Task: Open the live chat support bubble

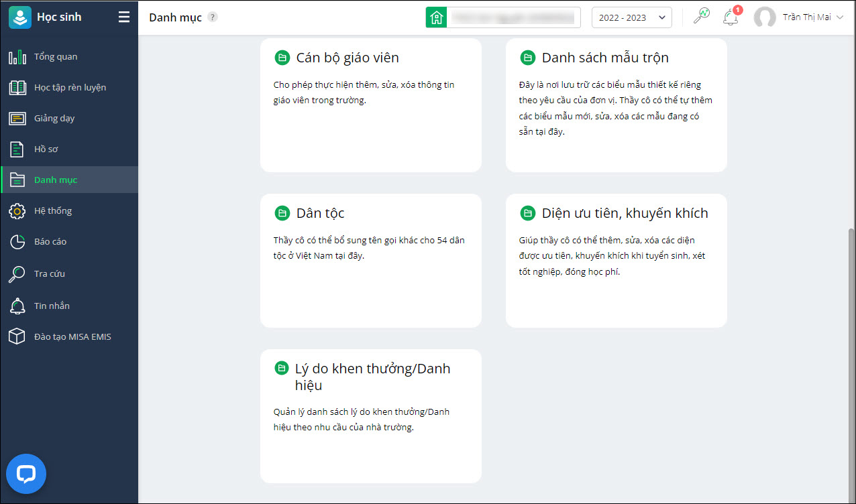Action: tap(26, 475)
